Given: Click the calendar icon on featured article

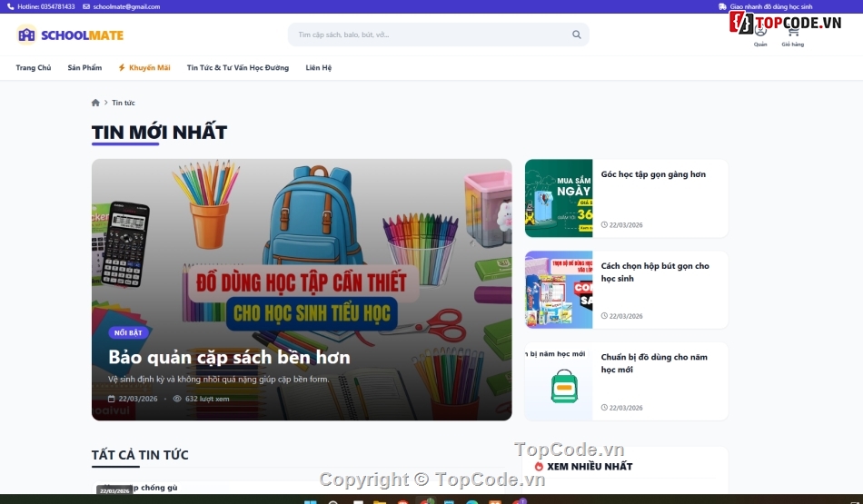Looking at the screenshot, I should click(111, 399).
